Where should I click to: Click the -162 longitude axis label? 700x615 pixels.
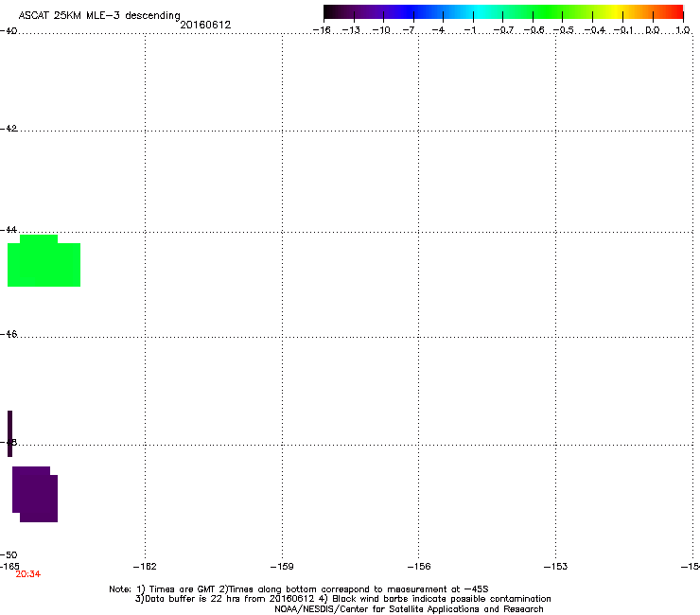point(145,567)
